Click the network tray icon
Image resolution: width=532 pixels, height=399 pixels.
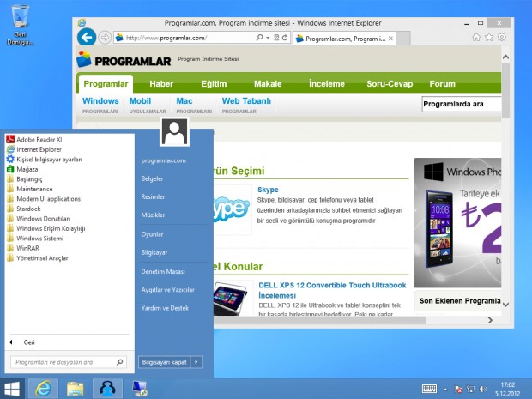[470, 390]
